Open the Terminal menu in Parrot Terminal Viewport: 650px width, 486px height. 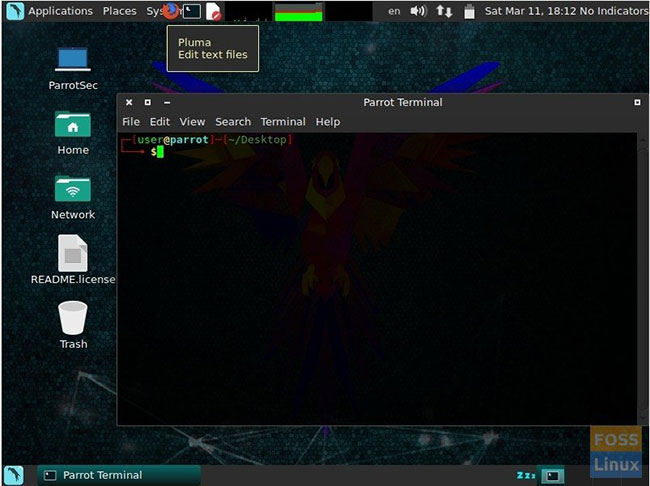pos(283,122)
